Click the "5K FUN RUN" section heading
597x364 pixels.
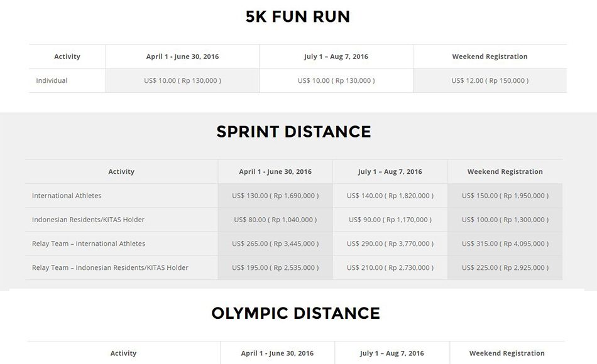298,17
